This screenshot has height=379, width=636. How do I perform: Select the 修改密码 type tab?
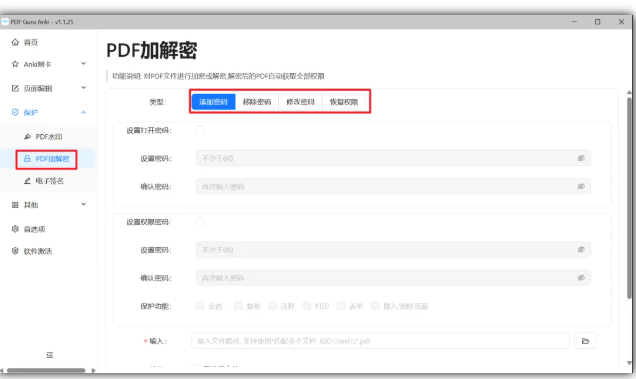pyautogui.click(x=300, y=102)
